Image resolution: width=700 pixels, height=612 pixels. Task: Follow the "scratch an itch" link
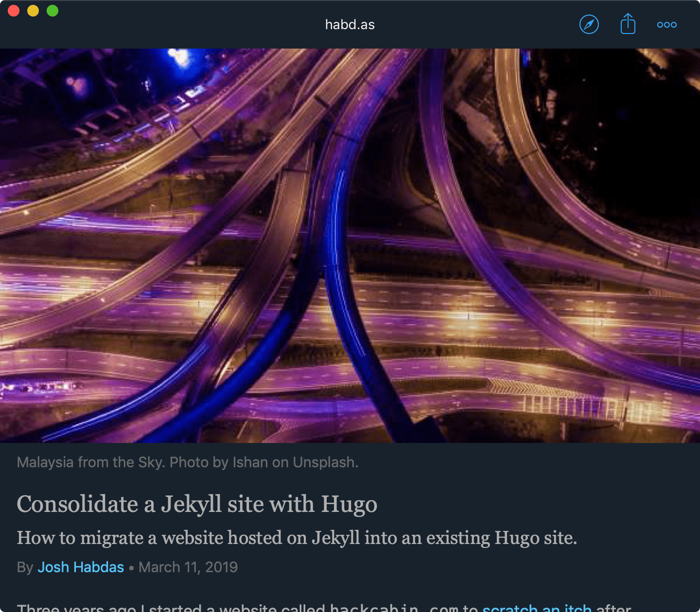point(537,608)
